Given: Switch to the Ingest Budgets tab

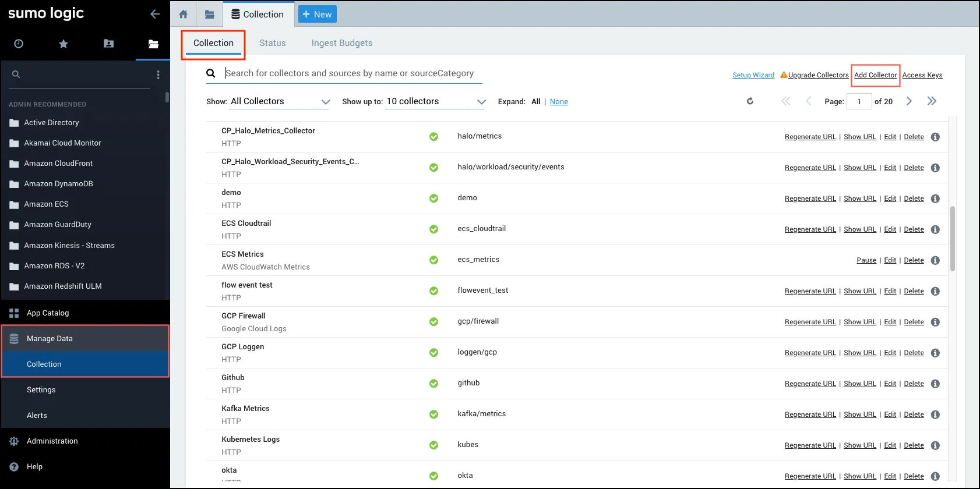Looking at the screenshot, I should pyautogui.click(x=341, y=43).
